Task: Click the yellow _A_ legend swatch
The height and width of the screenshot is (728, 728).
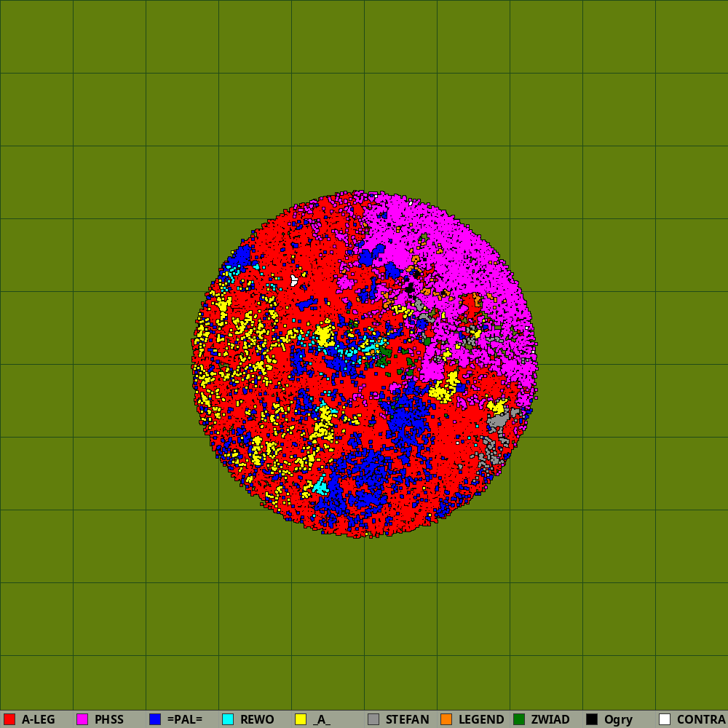Action: click(301, 719)
